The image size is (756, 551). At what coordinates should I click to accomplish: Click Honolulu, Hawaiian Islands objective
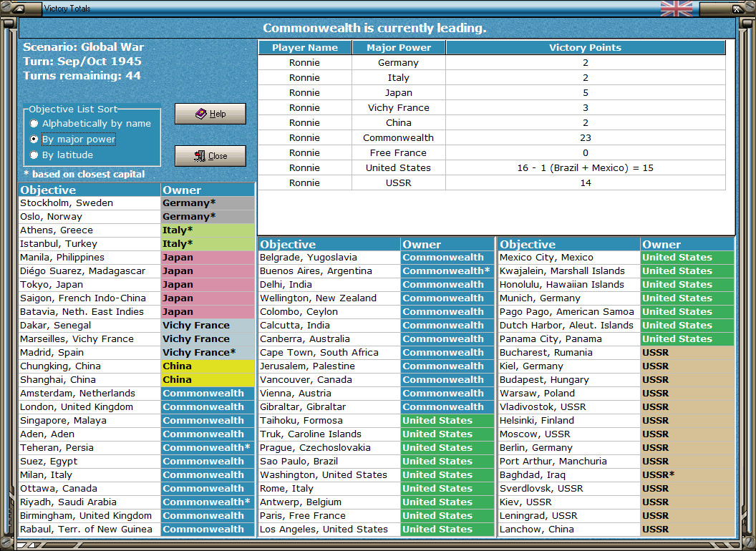click(569, 284)
